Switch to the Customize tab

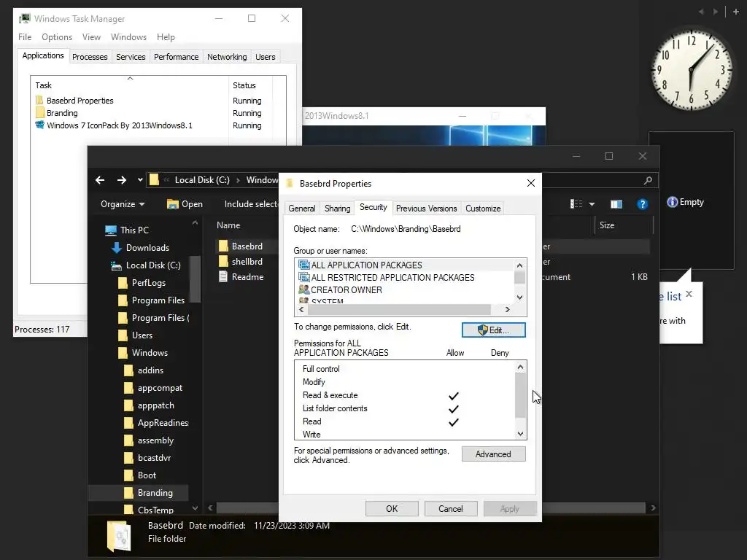coord(483,209)
